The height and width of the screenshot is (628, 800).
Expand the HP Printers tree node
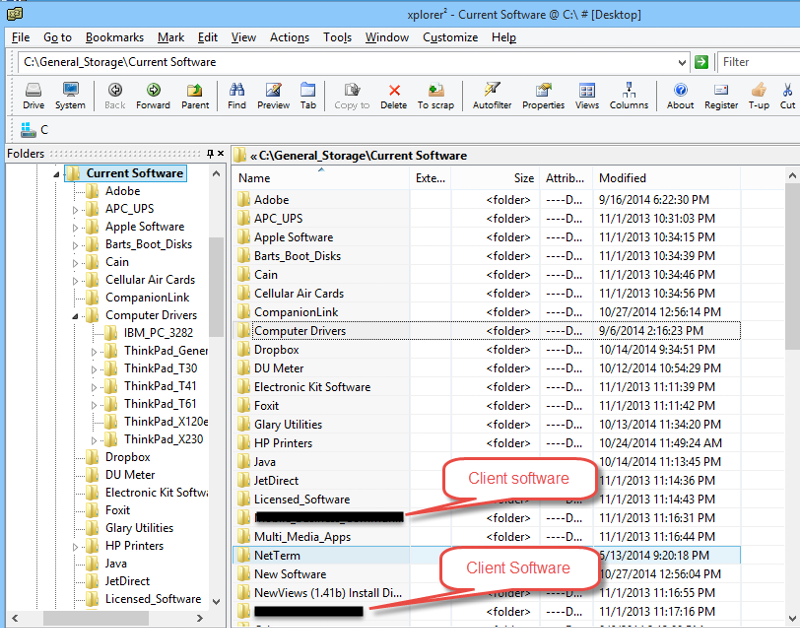point(75,547)
